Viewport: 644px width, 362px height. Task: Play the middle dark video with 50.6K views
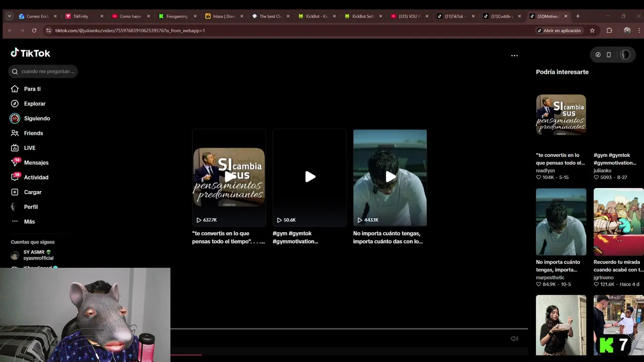click(309, 177)
